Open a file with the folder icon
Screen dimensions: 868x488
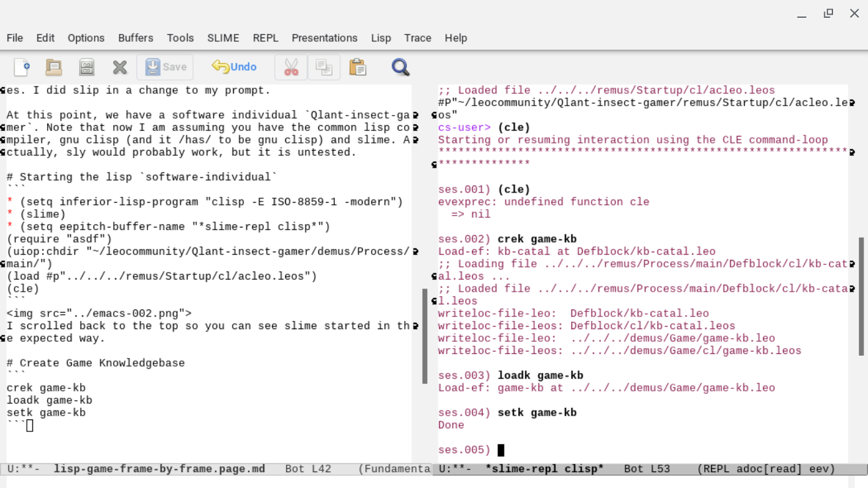(54, 67)
